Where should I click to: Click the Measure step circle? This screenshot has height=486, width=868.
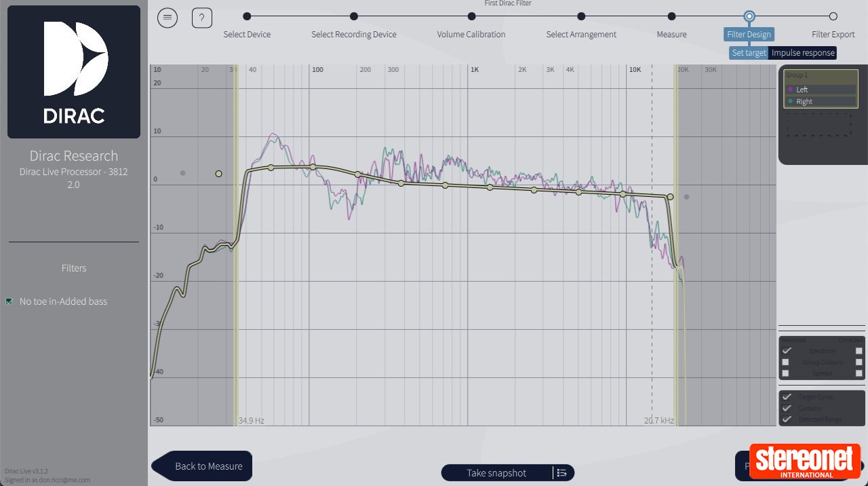click(x=671, y=16)
